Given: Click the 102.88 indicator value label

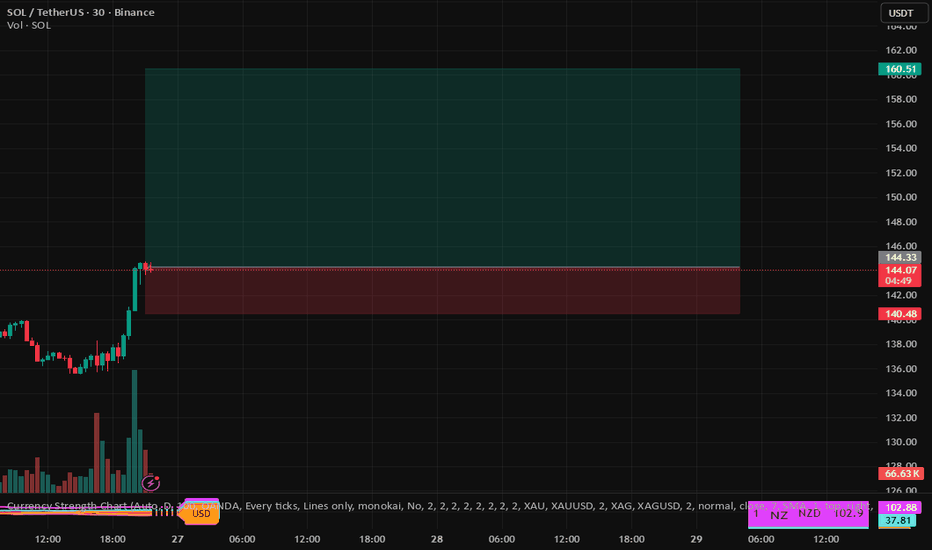Looking at the screenshot, I should point(897,507).
